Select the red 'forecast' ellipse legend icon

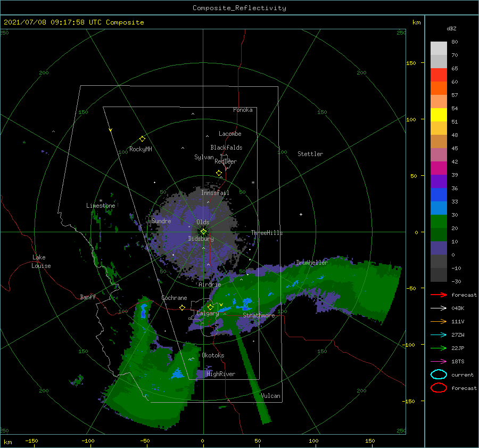(439, 388)
